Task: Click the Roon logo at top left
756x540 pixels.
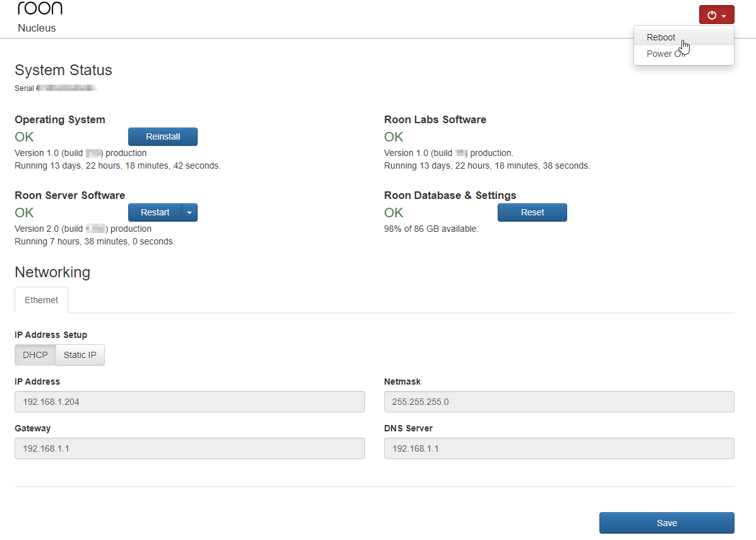Action: tap(39, 8)
